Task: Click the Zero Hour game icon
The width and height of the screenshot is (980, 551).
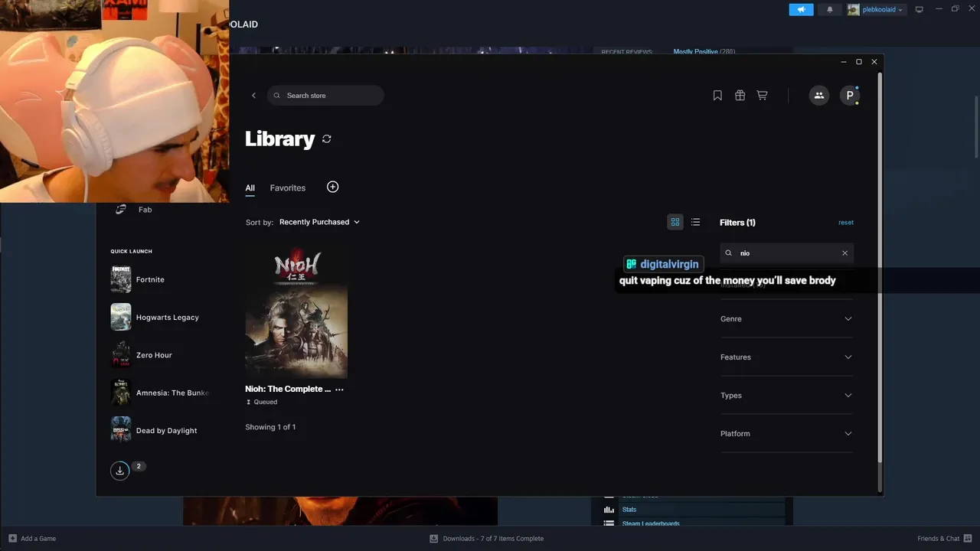Action: click(121, 354)
